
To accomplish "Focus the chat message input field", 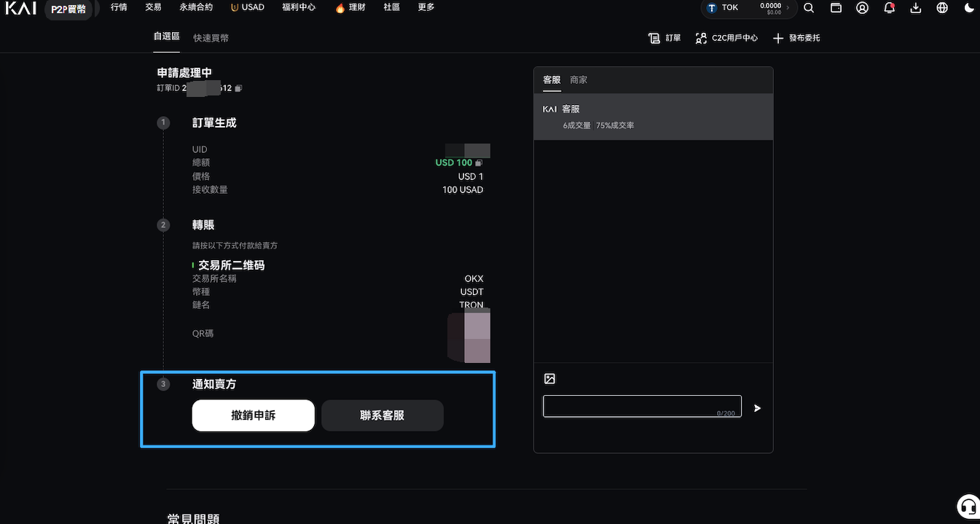I will click(642, 406).
